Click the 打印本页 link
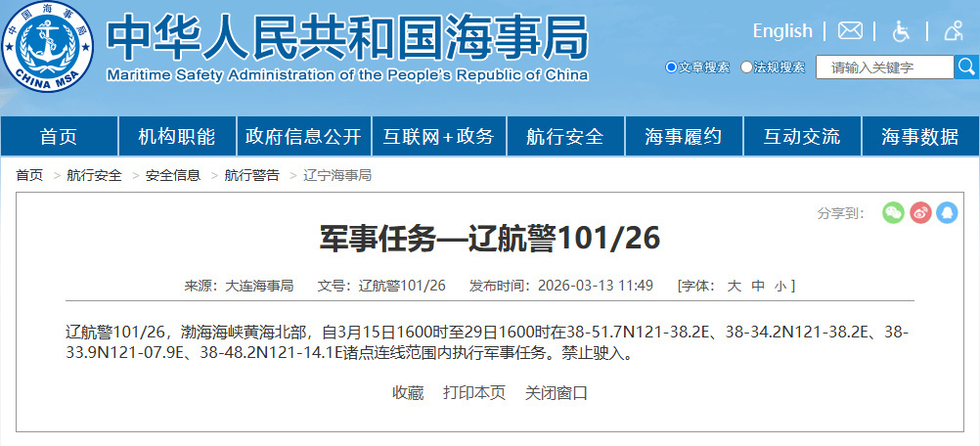The width and height of the screenshot is (980, 446). point(474,393)
